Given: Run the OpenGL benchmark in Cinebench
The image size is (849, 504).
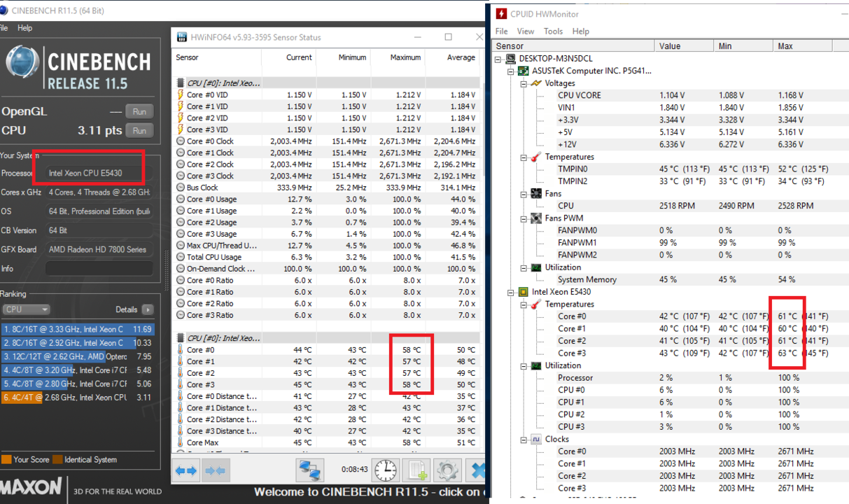Looking at the screenshot, I should click(x=139, y=111).
